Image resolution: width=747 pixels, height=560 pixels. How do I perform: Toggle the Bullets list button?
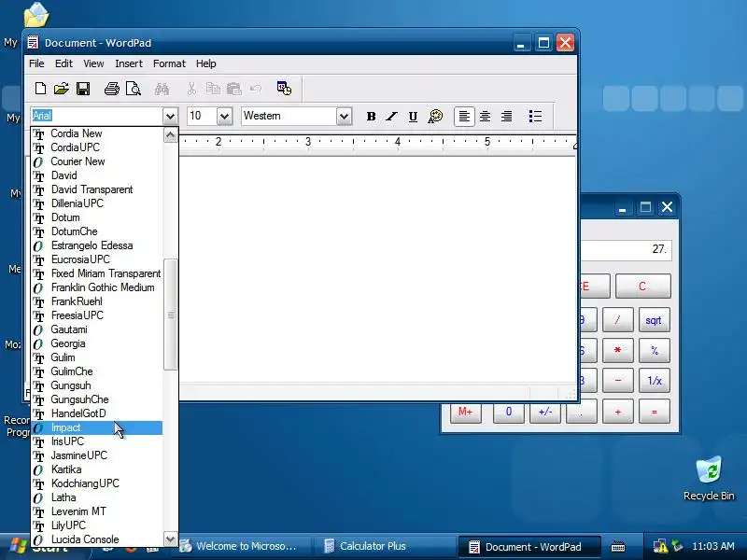(535, 116)
